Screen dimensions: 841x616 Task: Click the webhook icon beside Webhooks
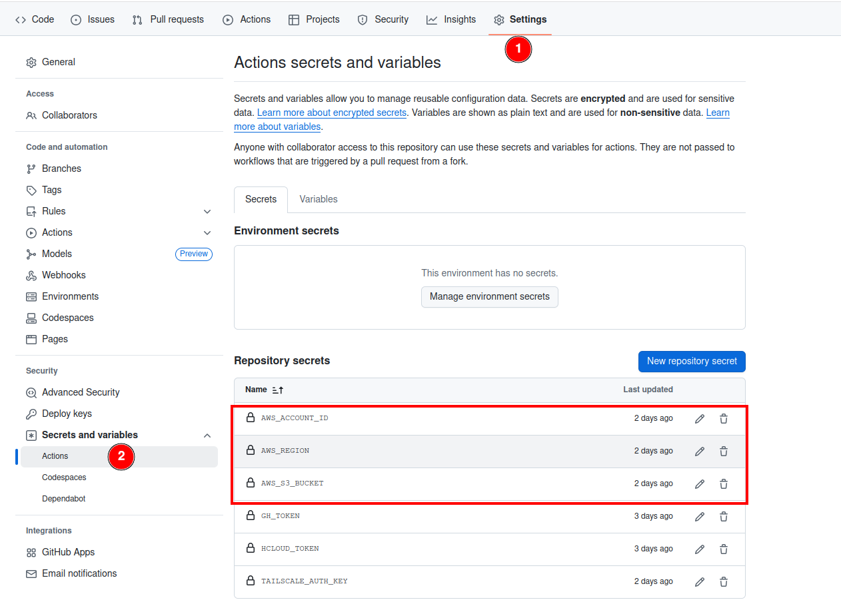(31, 276)
